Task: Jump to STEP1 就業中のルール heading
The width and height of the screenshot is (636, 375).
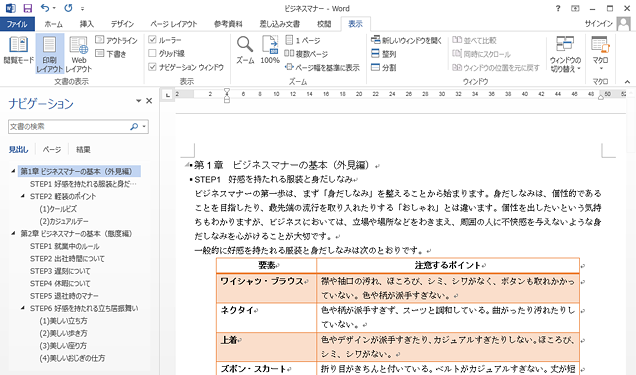Action: pyautogui.click(x=64, y=246)
